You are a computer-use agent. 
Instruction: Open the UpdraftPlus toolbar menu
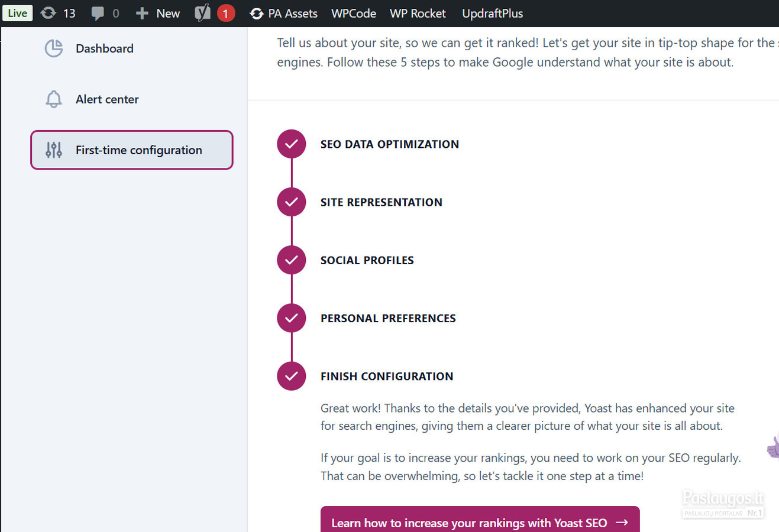[492, 14]
